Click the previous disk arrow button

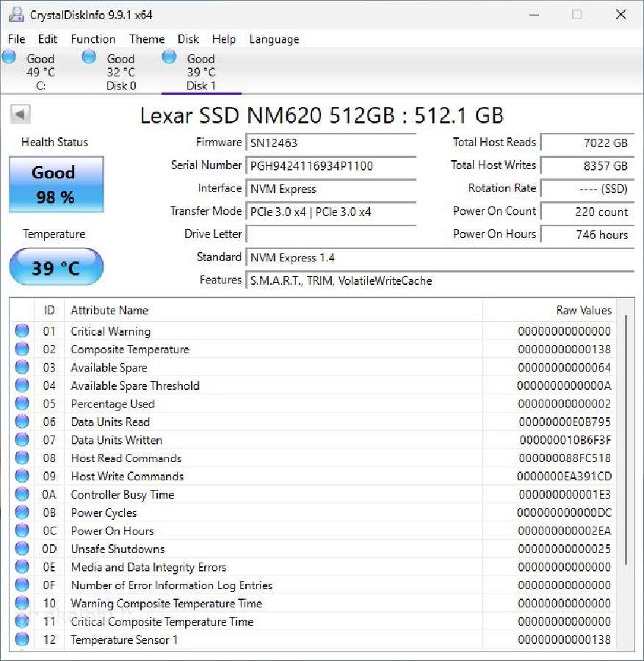[21, 114]
